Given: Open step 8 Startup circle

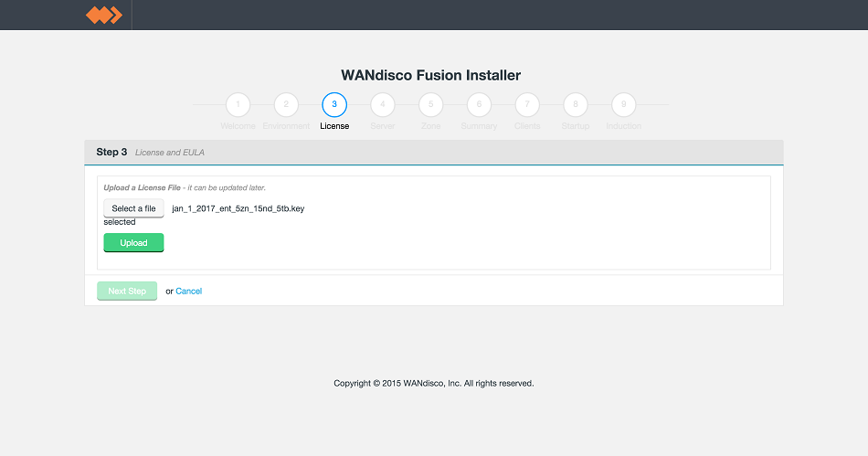Looking at the screenshot, I should coord(575,104).
